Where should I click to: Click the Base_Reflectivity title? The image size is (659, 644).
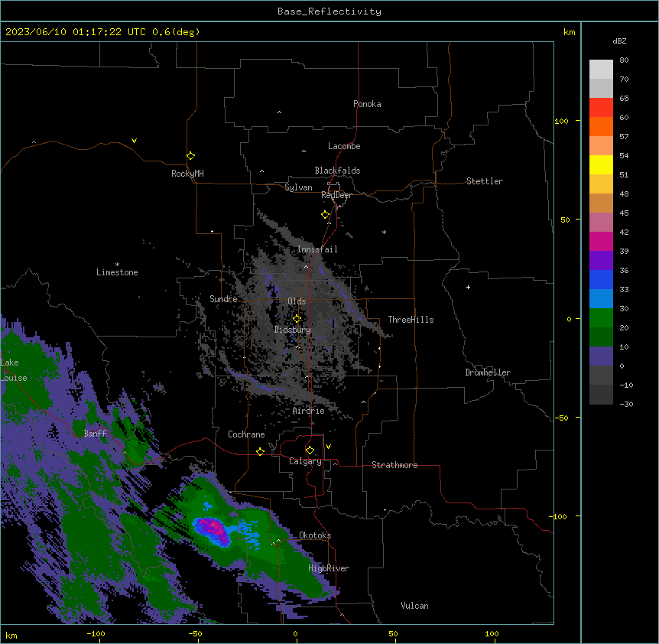coord(329,11)
